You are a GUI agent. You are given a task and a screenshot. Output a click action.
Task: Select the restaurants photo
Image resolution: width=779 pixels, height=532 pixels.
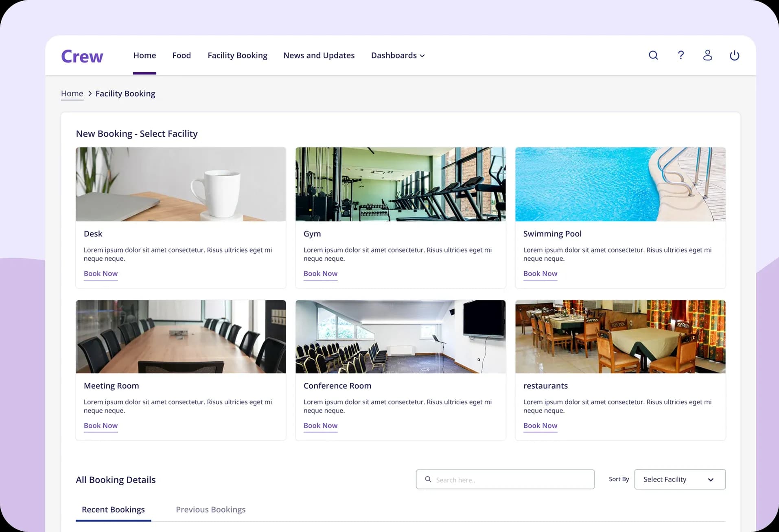pyautogui.click(x=620, y=337)
